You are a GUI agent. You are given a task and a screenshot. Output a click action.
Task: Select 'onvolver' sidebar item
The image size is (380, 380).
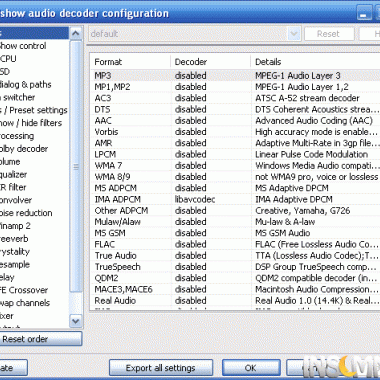16,200
